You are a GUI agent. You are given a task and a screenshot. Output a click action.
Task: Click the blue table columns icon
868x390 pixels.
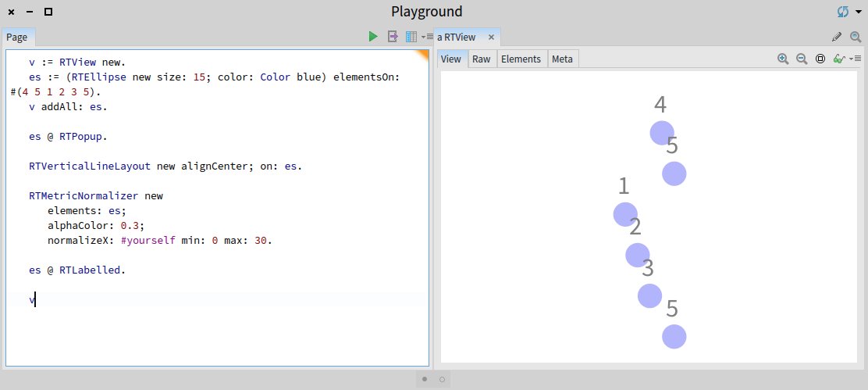(411, 37)
